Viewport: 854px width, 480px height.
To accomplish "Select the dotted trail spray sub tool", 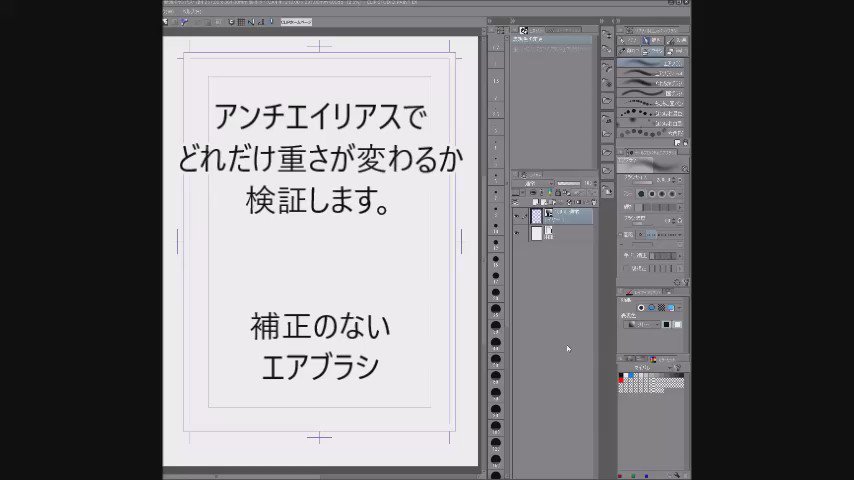I will pos(651,103).
